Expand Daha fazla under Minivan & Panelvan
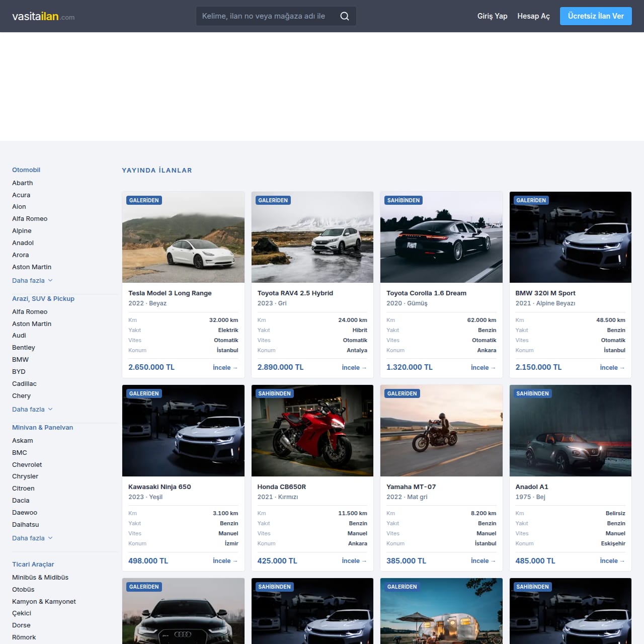644x644 pixels. coord(32,538)
